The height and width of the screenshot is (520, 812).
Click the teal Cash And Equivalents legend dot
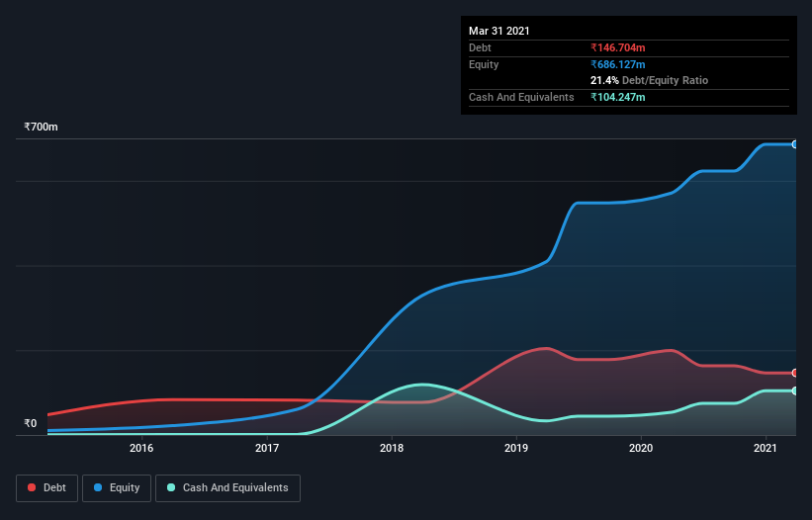coord(171,487)
